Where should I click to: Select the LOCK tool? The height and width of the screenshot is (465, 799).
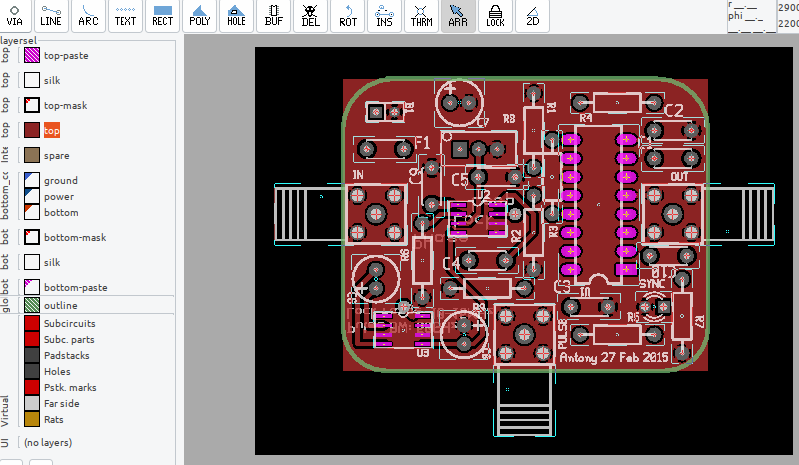(x=495, y=16)
